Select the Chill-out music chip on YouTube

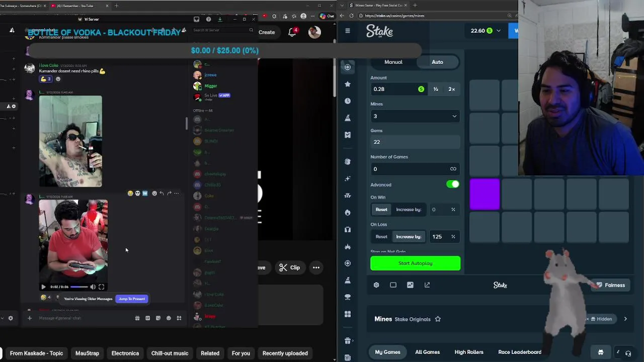(x=170, y=353)
